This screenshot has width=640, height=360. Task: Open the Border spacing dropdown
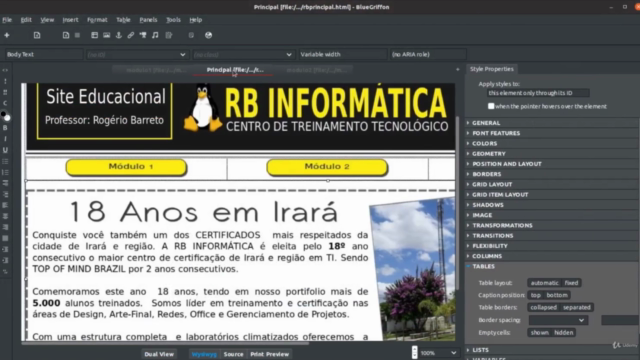(x=558, y=320)
